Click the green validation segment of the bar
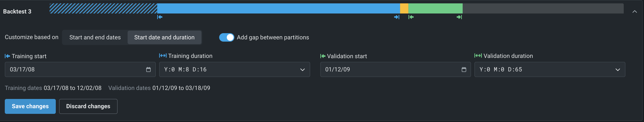 click(435, 8)
